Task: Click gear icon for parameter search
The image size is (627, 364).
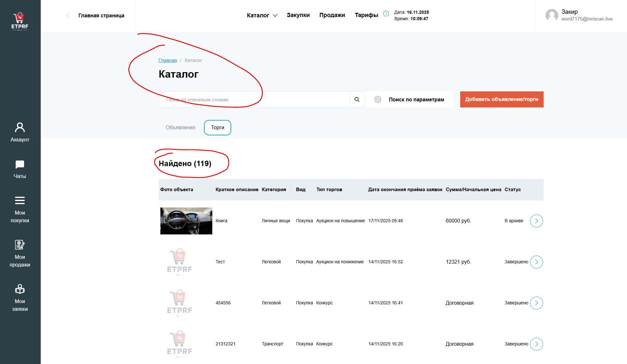Action: click(x=378, y=99)
